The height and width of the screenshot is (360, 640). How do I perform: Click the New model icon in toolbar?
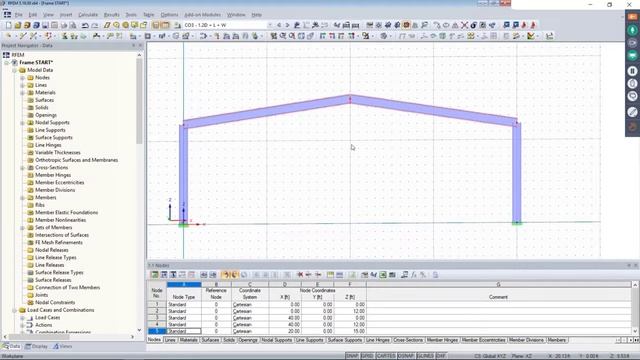click(x=8, y=25)
